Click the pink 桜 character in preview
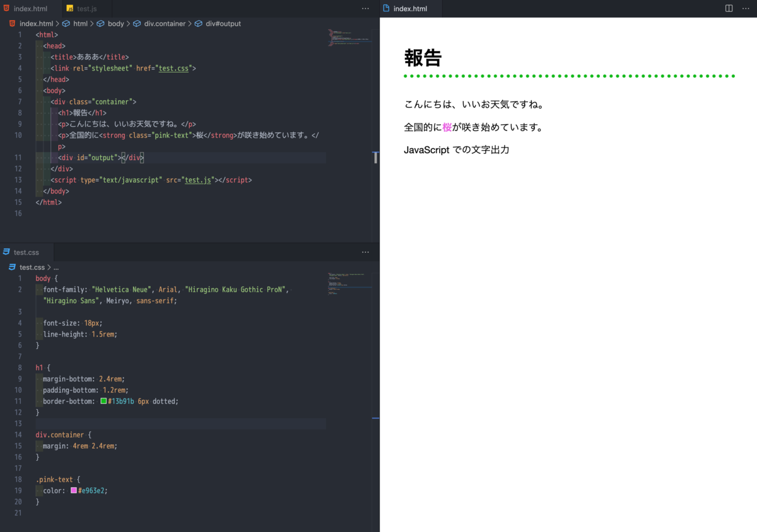The image size is (757, 532). 447,127
